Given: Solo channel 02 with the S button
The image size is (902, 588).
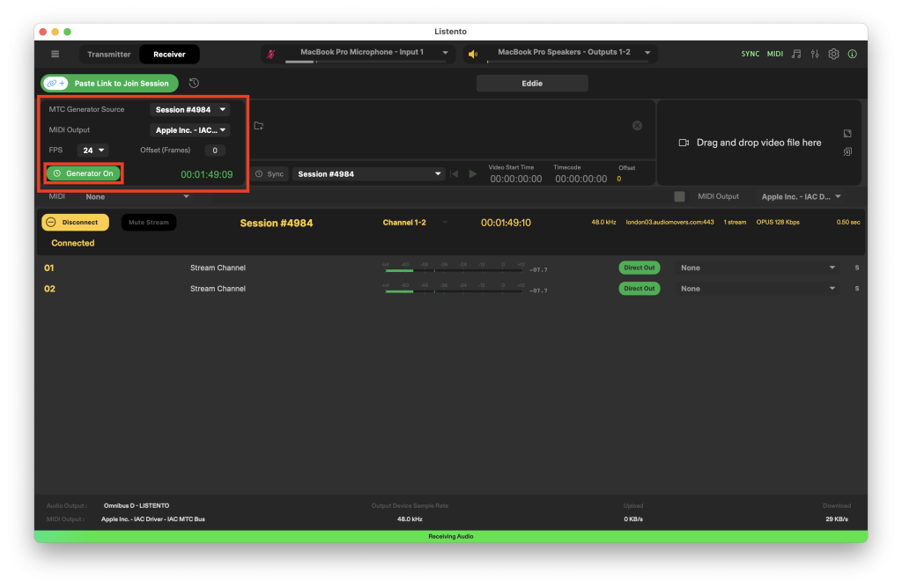Looking at the screenshot, I should point(856,289).
